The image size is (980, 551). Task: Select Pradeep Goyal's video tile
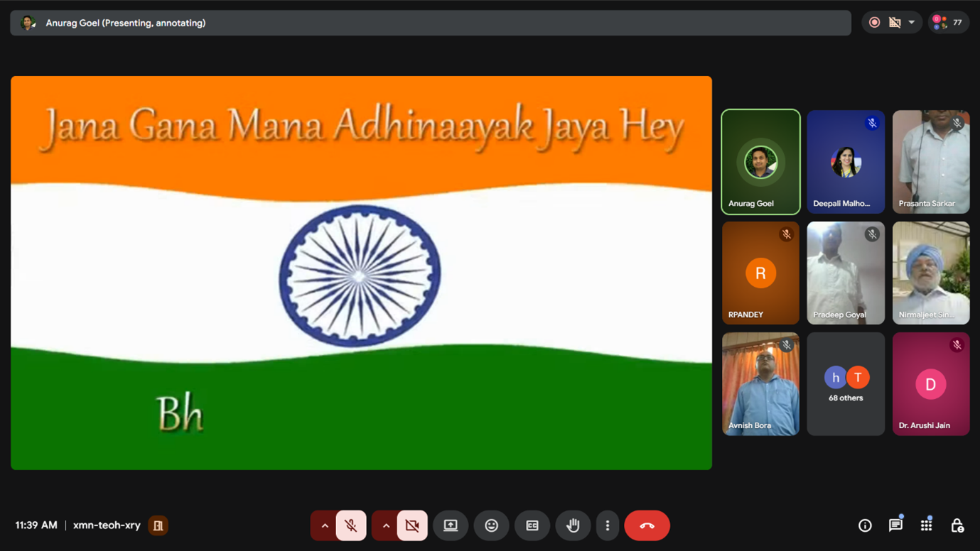pos(846,273)
